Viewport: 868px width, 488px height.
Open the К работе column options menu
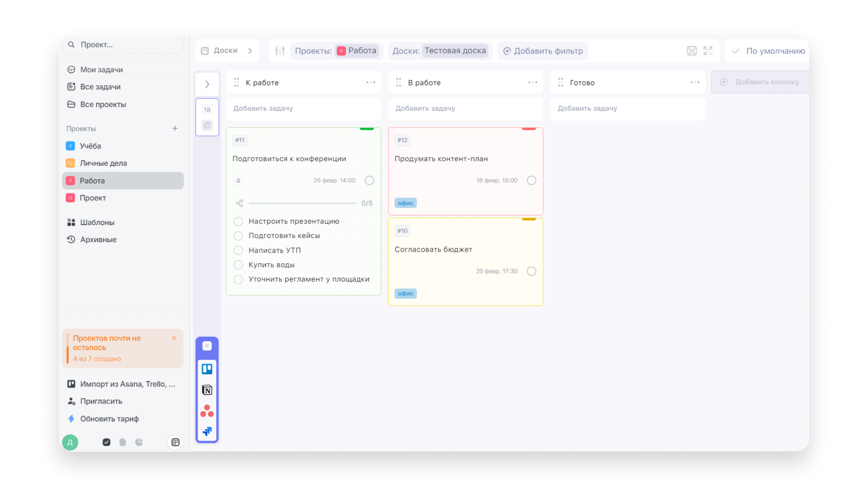[371, 82]
